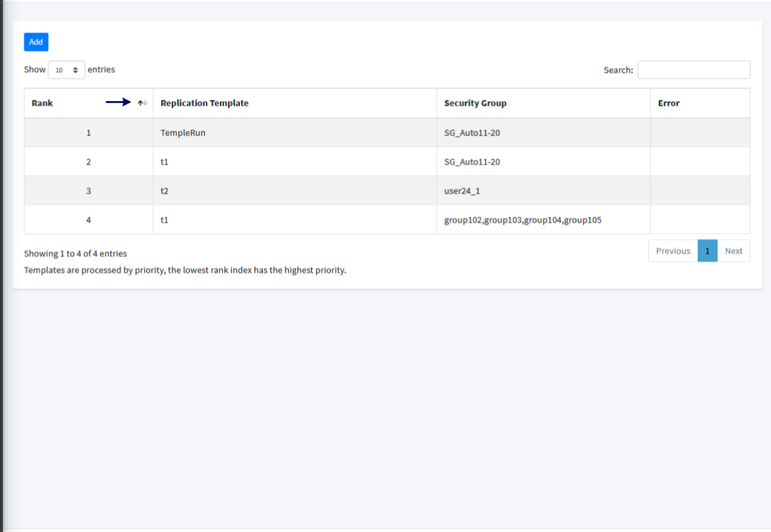
Task: Sort by the Security Group column header
Action: (x=475, y=103)
